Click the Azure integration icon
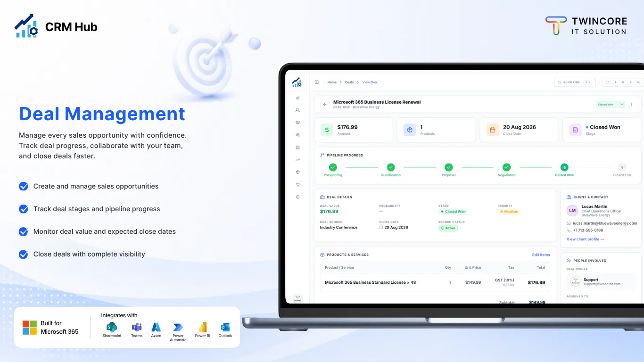 pos(156,327)
